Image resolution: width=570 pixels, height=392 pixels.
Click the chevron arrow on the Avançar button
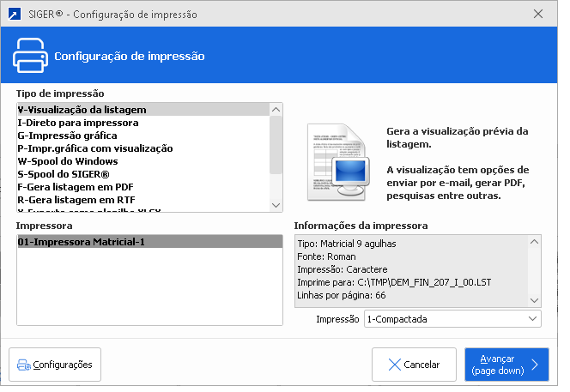coord(535,365)
